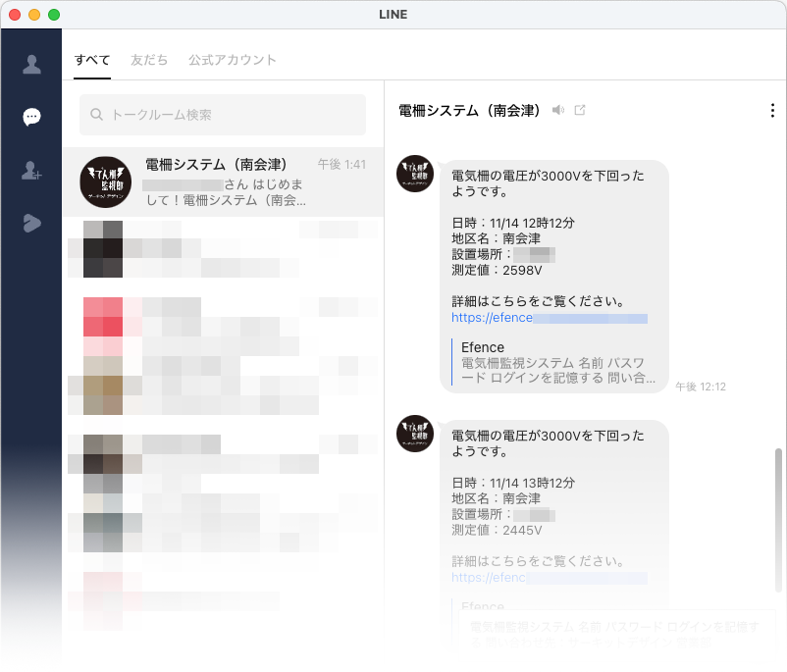
Task: Click sender avatar of the 2445V message
Action: point(415,434)
